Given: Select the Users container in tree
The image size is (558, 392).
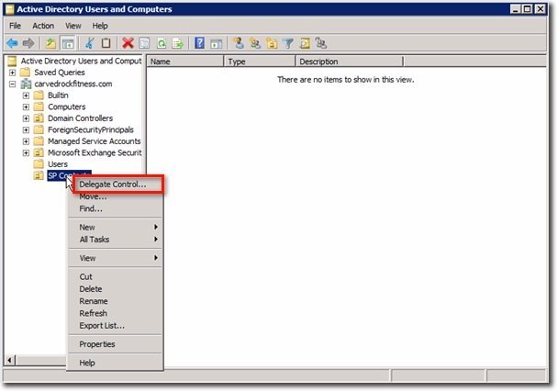Looking at the screenshot, I should (58, 164).
